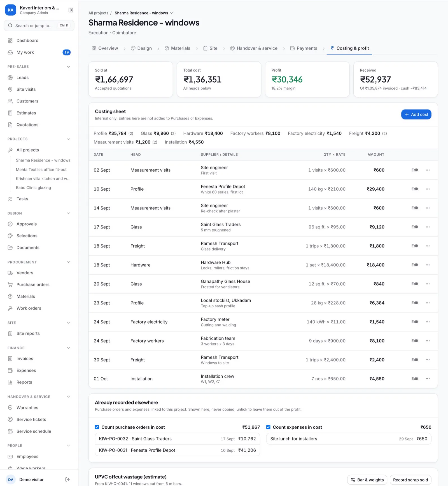Open row menu for Fenesta Profile Depot cost
The width and height of the screenshot is (448, 486).
[x=428, y=189]
